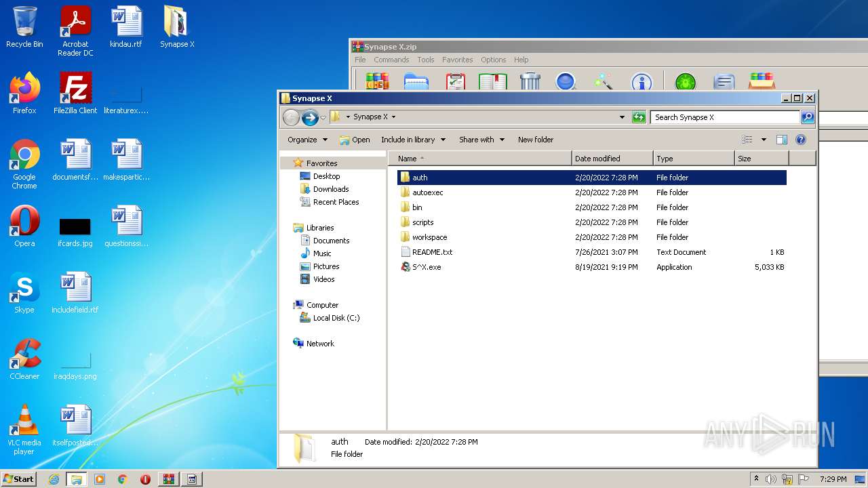Select FileZilla Client desktop shortcut
Image resolution: width=868 pixels, height=488 pixels.
tap(75, 94)
